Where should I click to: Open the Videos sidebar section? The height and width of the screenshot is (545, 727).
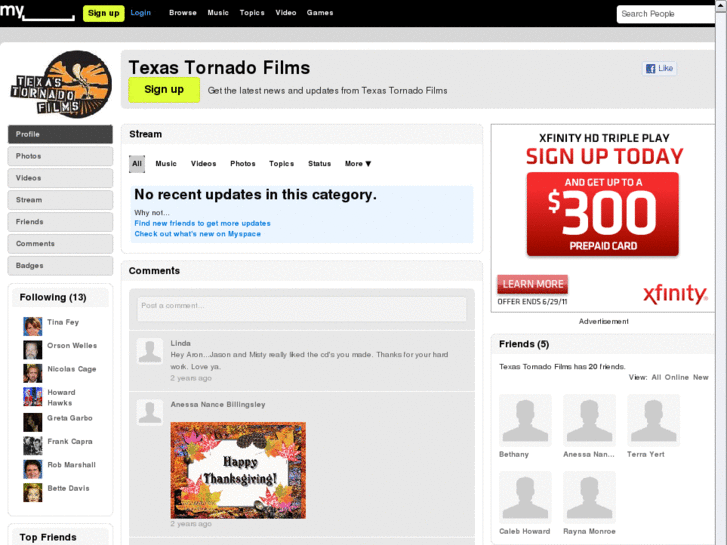(x=60, y=178)
